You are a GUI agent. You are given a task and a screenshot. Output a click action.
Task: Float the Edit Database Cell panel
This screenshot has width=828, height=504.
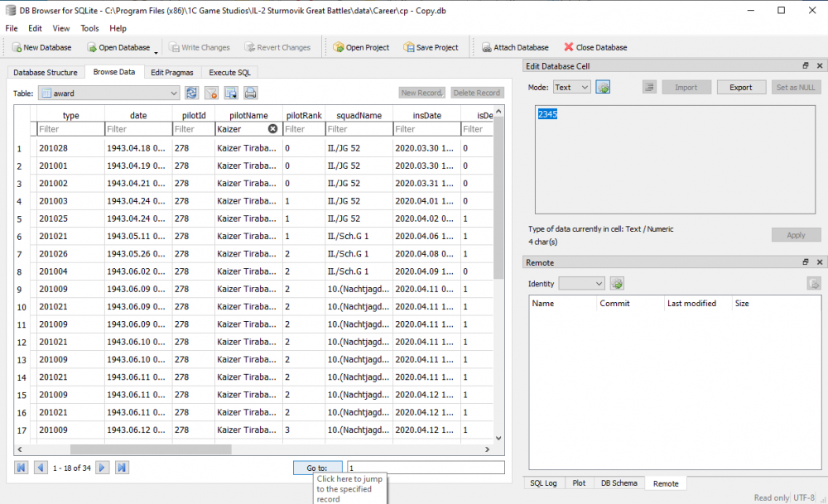coord(805,66)
